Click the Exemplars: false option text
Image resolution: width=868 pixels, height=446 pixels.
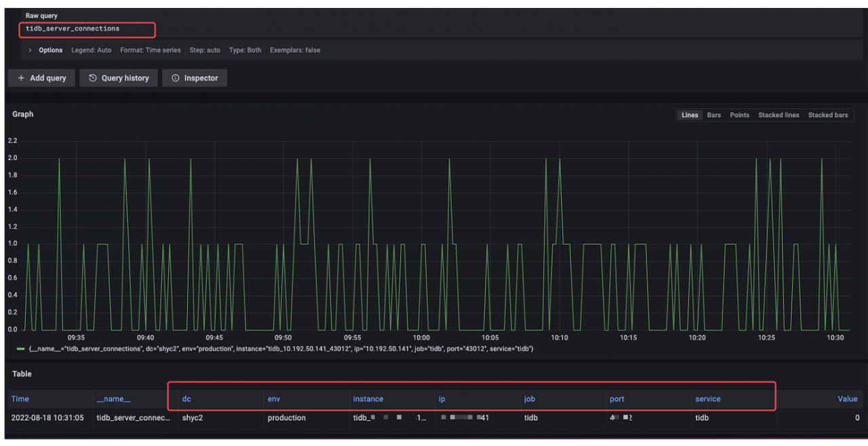click(295, 50)
